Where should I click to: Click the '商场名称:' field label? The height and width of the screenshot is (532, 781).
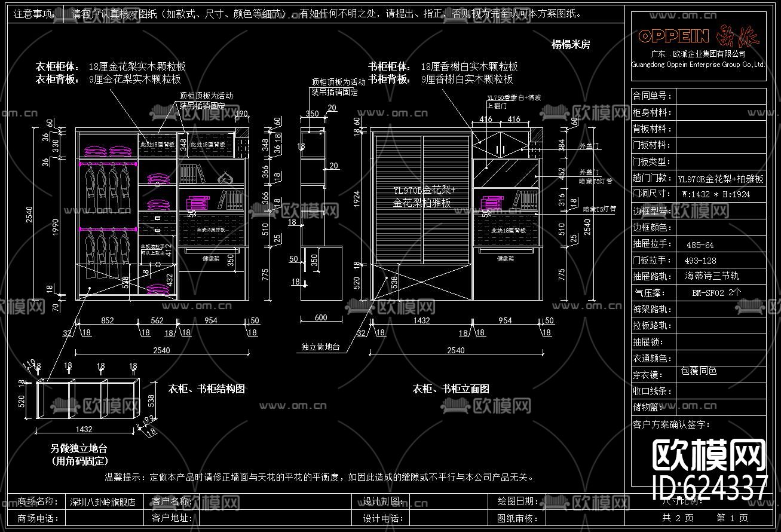pyautogui.click(x=38, y=502)
